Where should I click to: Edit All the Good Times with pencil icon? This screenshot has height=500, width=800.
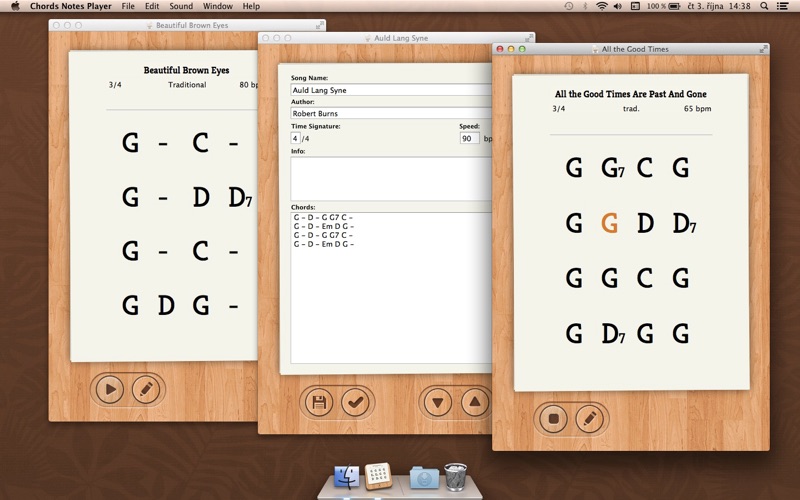coord(590,418)
